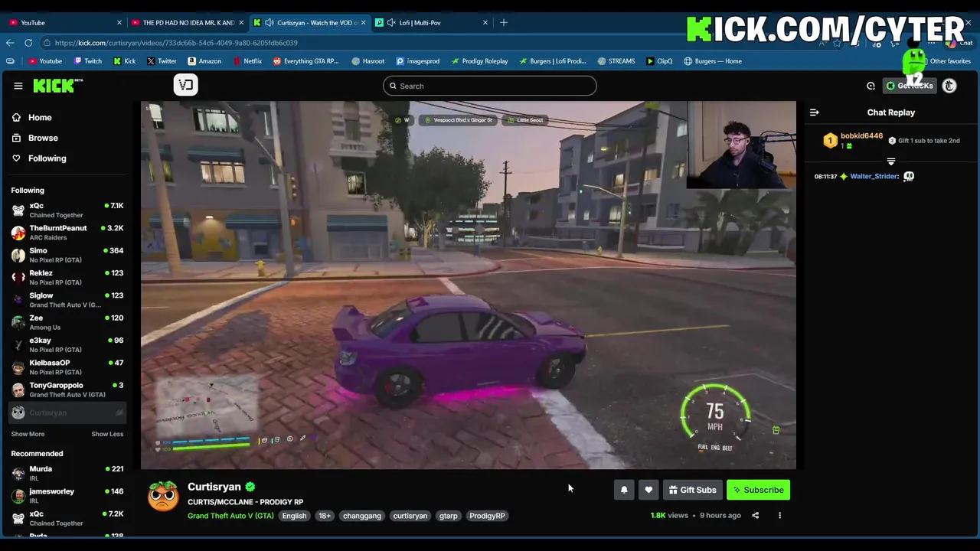Click the Curtisryan orange avatar below the video

163,496
